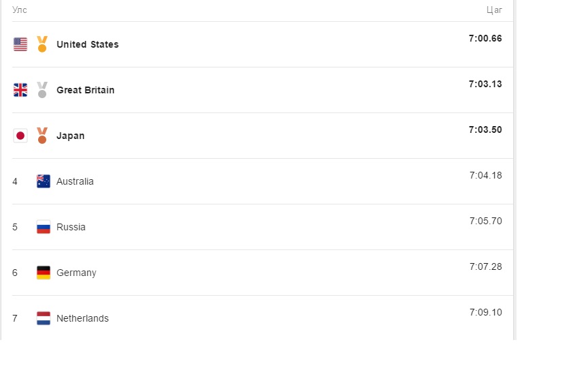588x368 pixels.
Task: Open the Russia team name
Action: point(71,227)
